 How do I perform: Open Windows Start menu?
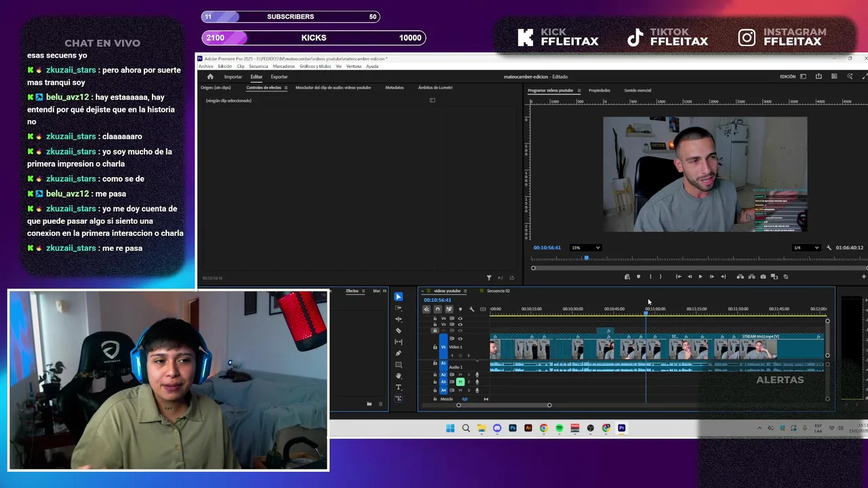coord(450,428)
